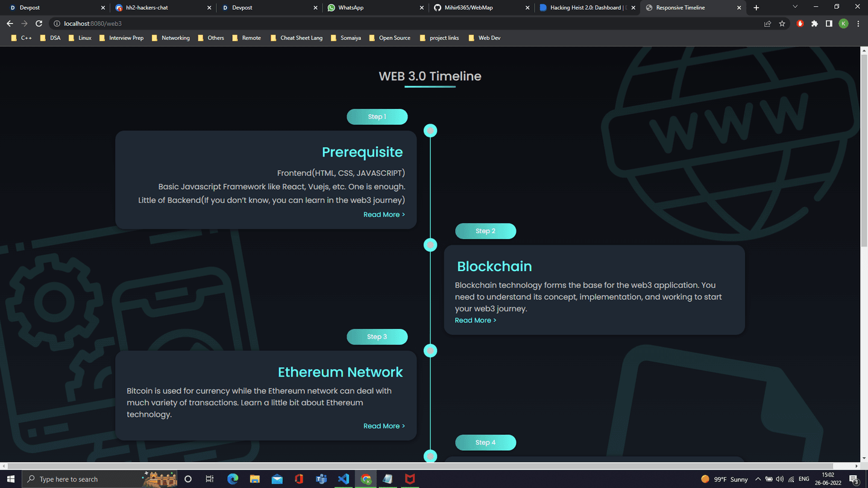Open Task View from the taskbar
Viewport: 868px width, 488px height.
210,479
